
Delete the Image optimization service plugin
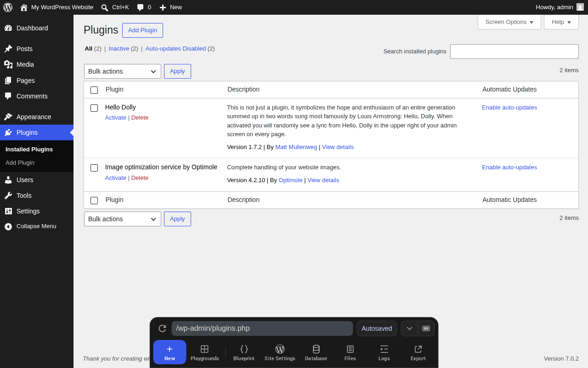click(x=140, y=178)
